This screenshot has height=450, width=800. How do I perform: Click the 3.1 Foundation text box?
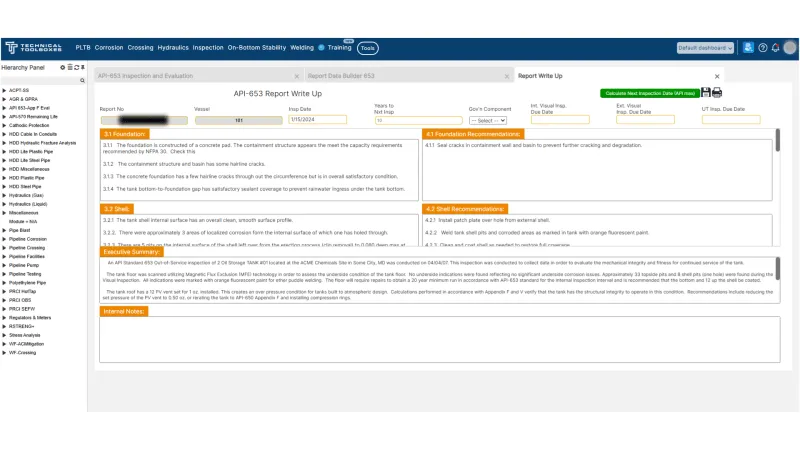[x=259, y=169]
